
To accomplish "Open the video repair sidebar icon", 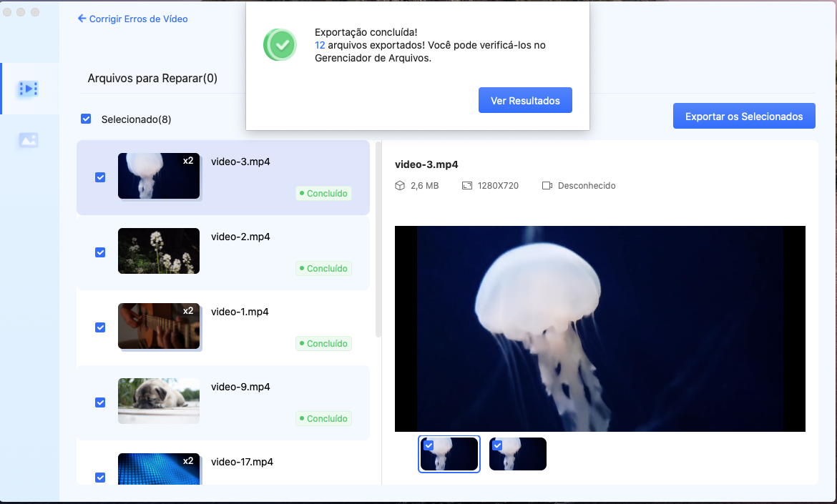I will (29, 89).
